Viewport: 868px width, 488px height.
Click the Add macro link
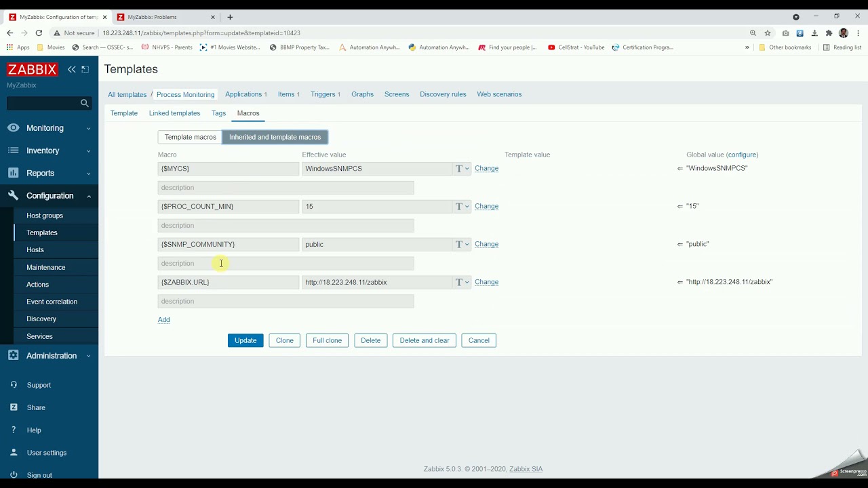click(x=164, y=320)
